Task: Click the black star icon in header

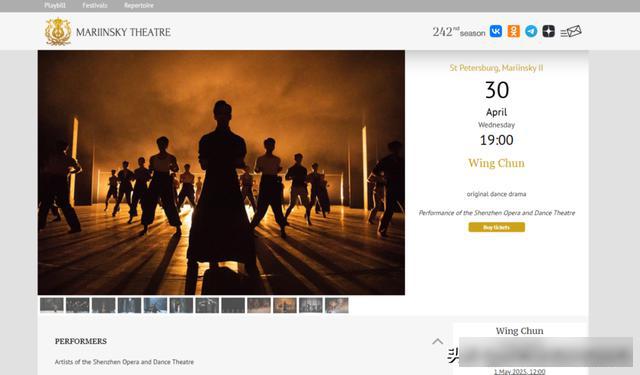Action: pyautogui.click(x=549, y=31)
